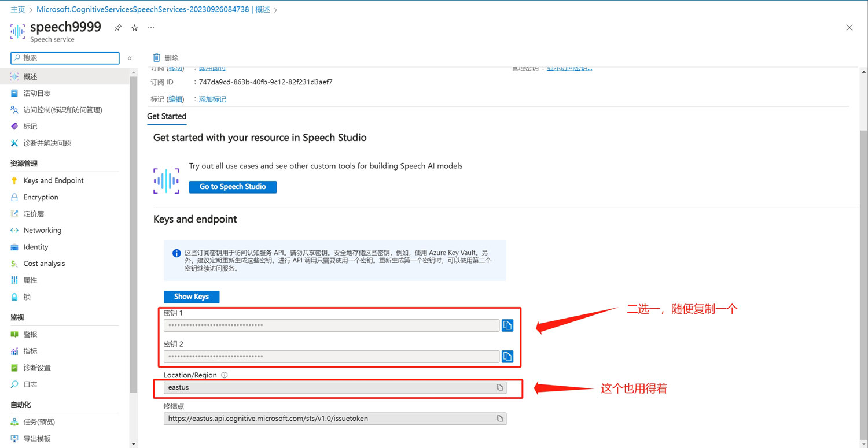868x448 pixels.
Task: Click the 编辑 link next to 标记
Action: (x=176, y=99)
